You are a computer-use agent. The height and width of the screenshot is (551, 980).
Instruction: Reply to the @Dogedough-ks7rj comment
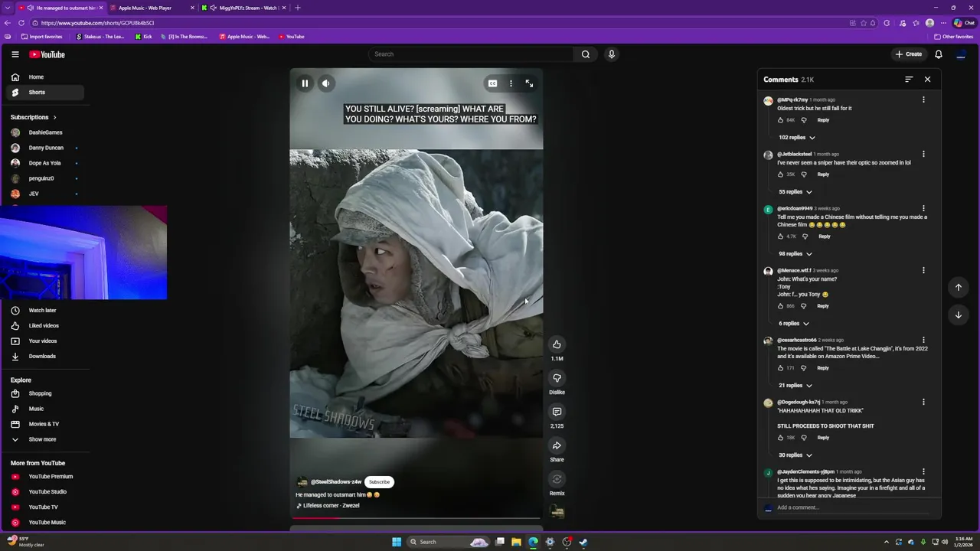pyautogui.click(x=823, y=438)
